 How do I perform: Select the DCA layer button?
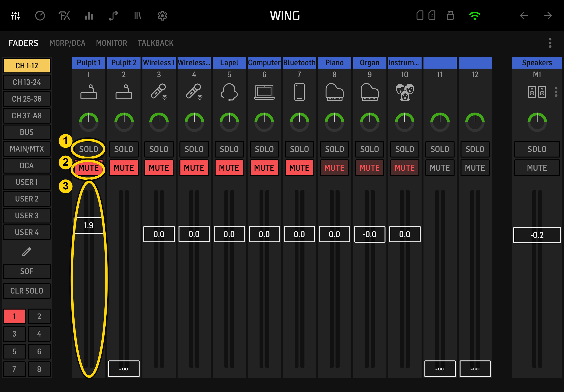pyautogui.click(x=27, y=166)
